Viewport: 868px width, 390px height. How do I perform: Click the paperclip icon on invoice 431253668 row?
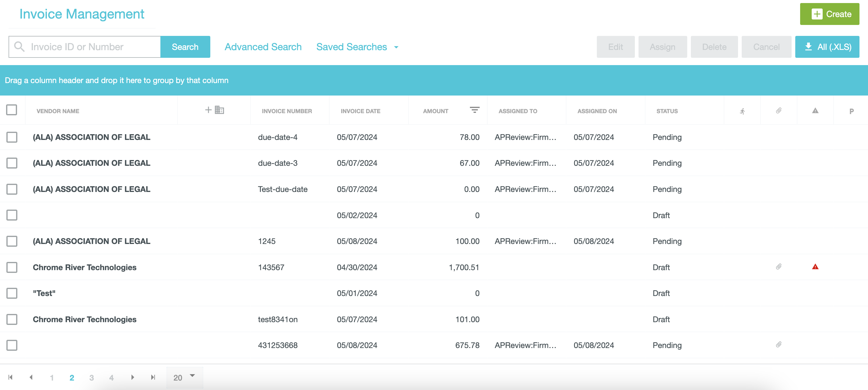click(779, 345)
